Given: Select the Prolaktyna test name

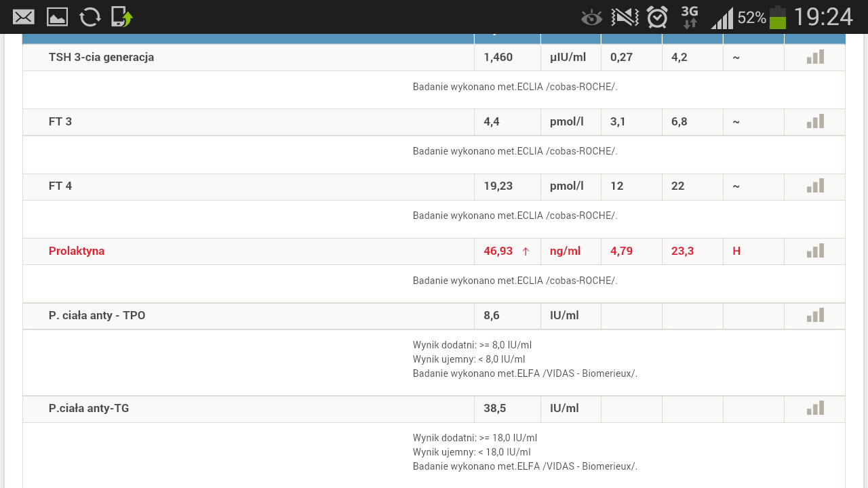Looking at the screenshot, I should click(x=77, y=251).
